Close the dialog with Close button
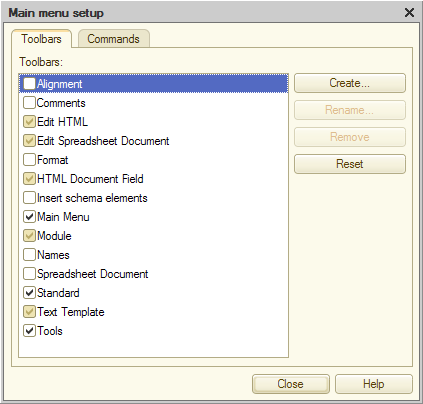423x404 pixels. [291, 384]
